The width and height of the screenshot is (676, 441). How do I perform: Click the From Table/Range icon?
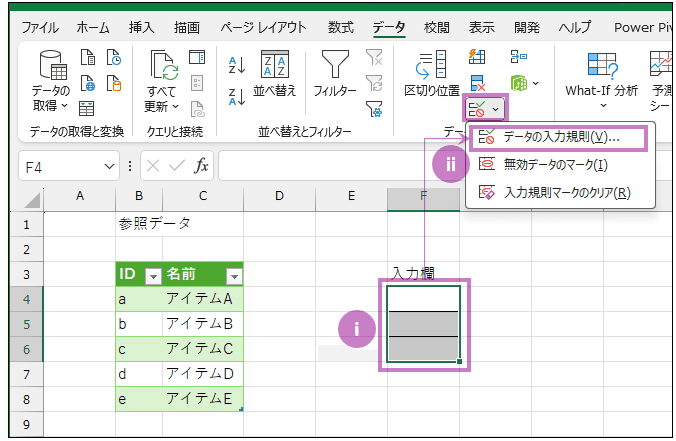coord(87,108)
